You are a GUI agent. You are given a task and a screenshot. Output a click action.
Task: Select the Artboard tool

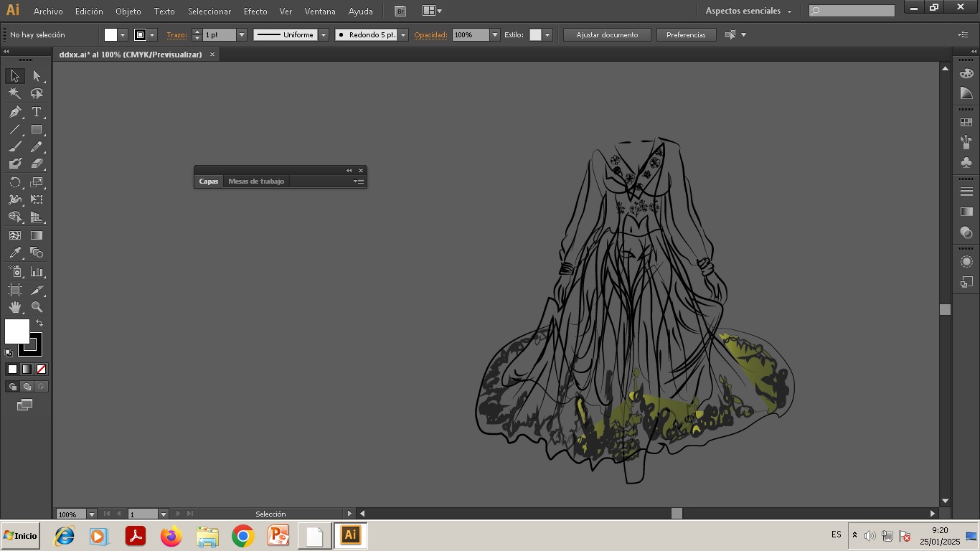[x=14, y=290]
